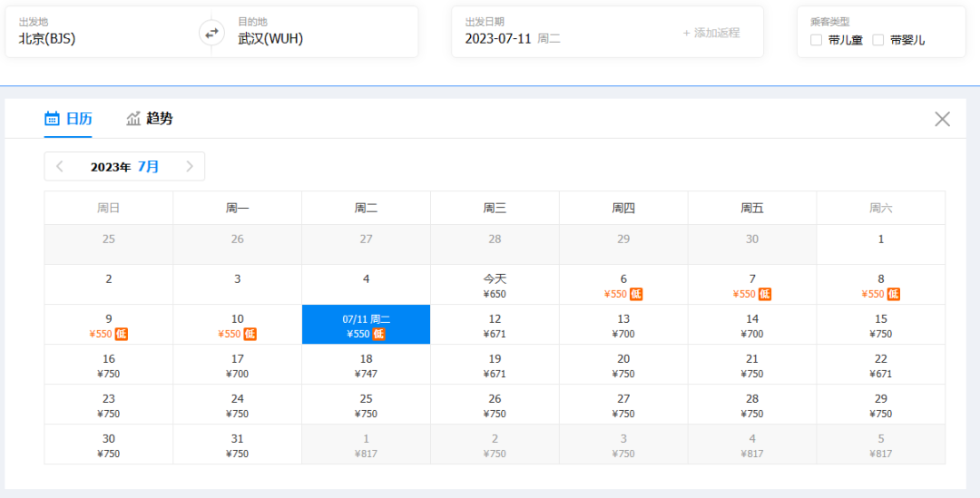Switch to the 趋势 trend tab
The height and width of the screenshot is (498, 980).
pyautogui.click(x=150, y=119)
